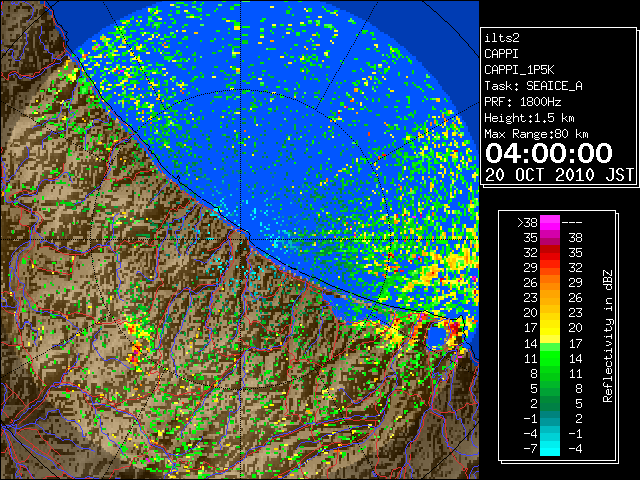Screen dimensions: 640x480
Task: Click the cyan -7 dBZ legend swatch
Action: coord(550,449)
